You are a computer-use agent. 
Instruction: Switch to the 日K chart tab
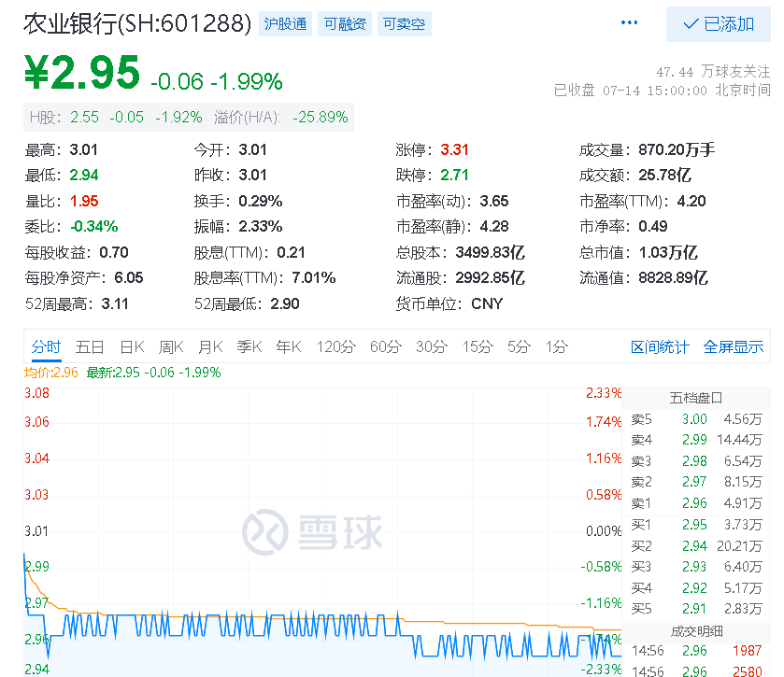coord(133,346)
